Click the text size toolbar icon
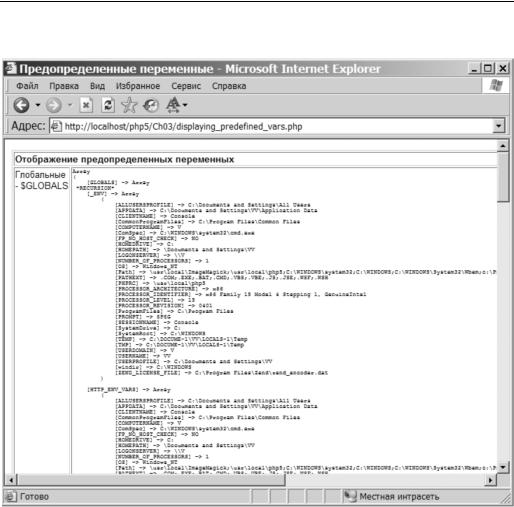Viewport: 514px width, 507px height. point(173,105)
